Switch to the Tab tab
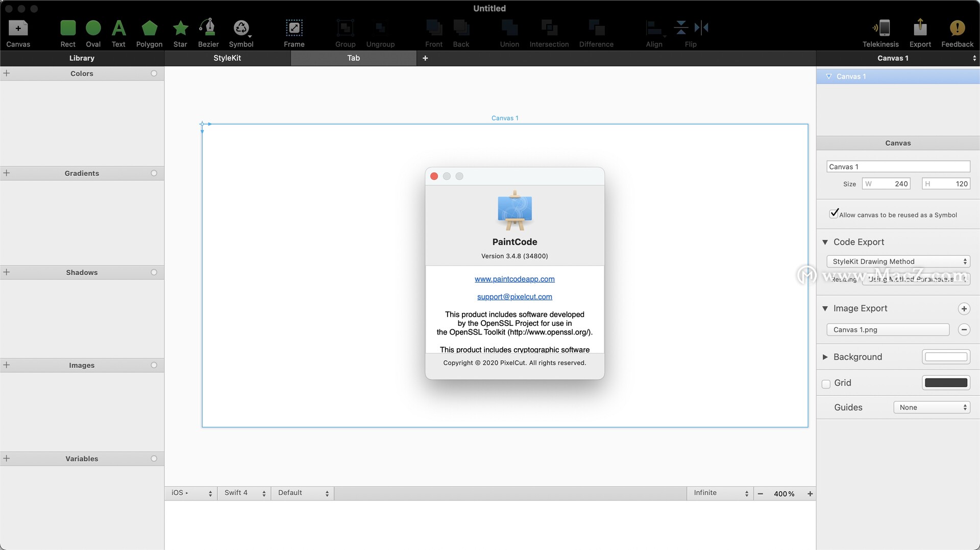The width and height of the screenshot is (980, 550). pyautogui.click(x=354, y=58)
